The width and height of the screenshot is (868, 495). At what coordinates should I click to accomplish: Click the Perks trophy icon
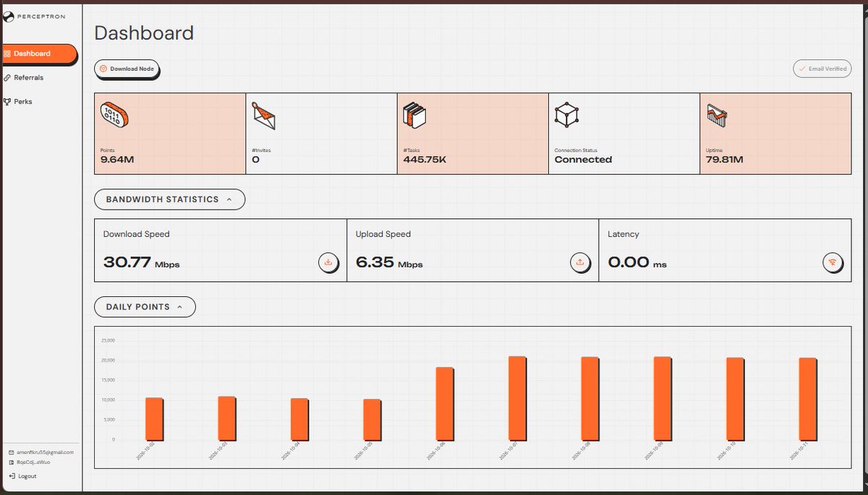(7, 101)
